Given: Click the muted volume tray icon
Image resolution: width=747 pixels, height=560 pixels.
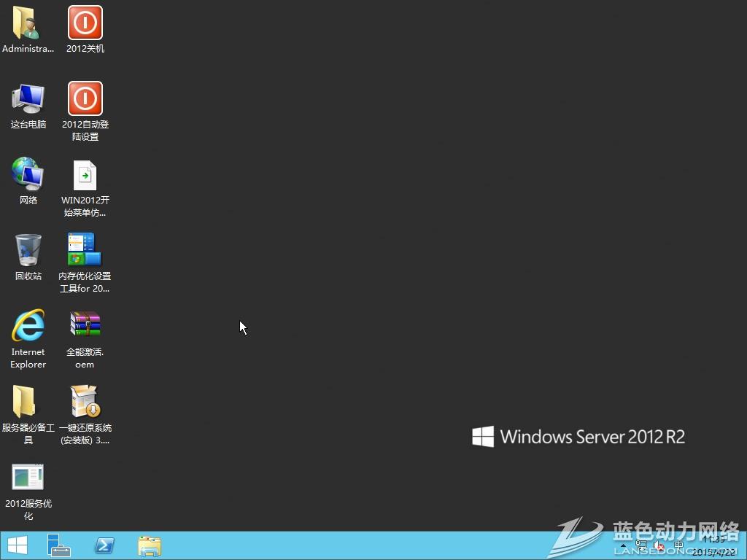Looking at the screenshot, I should (659, 545).
